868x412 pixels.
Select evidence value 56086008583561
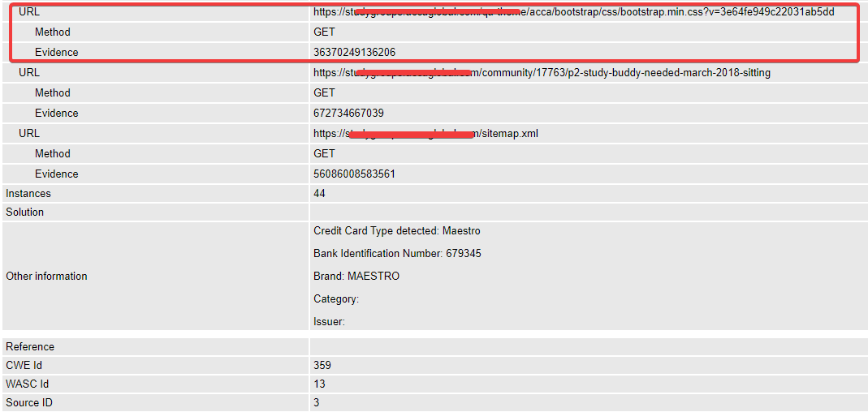354,174
